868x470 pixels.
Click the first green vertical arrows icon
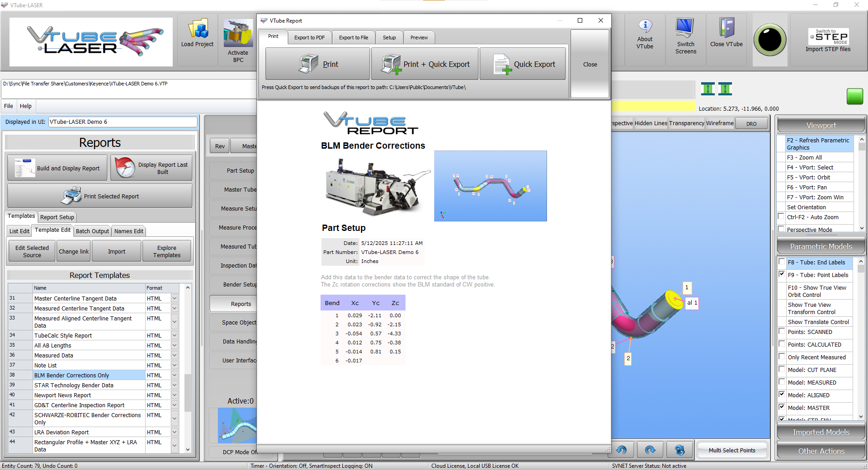[708, 89]
